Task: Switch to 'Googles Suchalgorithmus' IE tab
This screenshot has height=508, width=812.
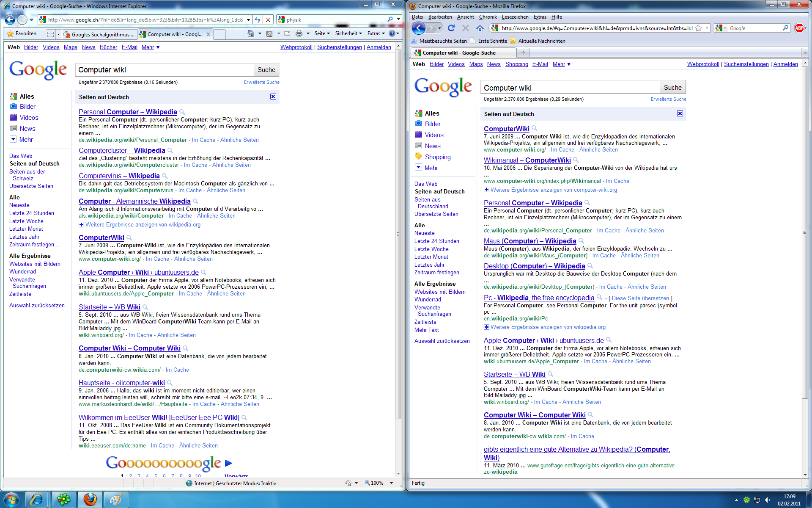Action: tap(99, 34)
